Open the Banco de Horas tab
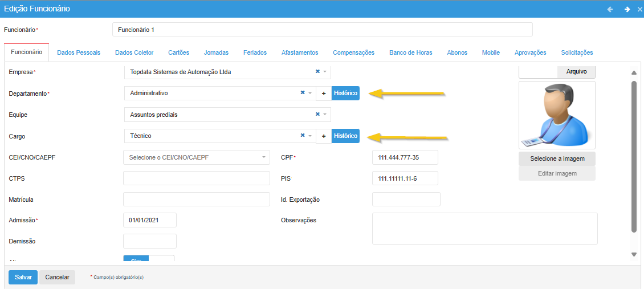644x289 pixels. (410, 52)
